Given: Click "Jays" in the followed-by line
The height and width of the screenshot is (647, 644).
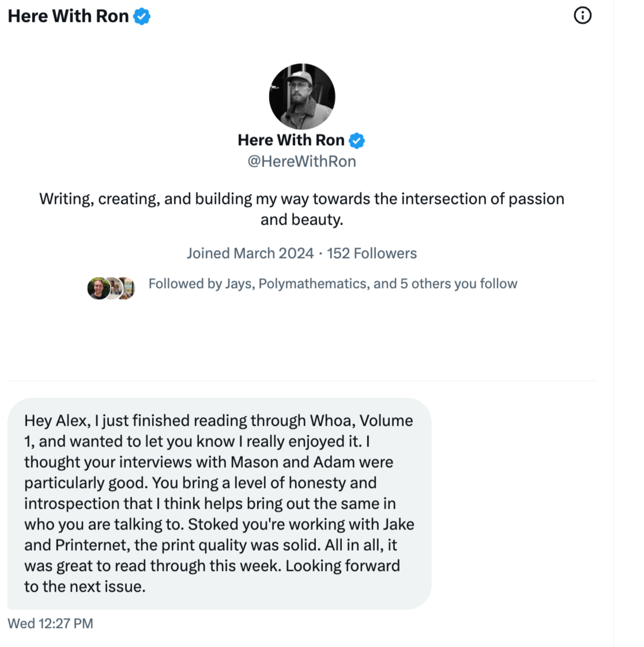Looking at the screenshot, I should tap(238, 284).
